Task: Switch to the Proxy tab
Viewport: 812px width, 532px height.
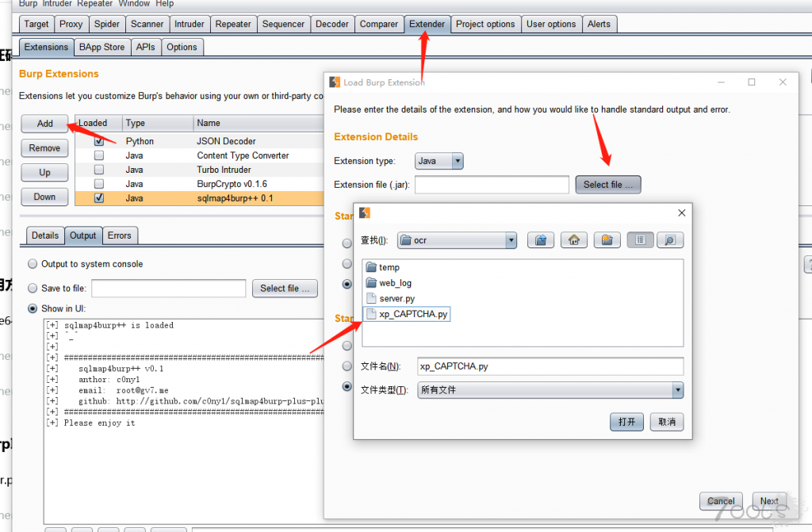Action: click(x=71, y=24)
